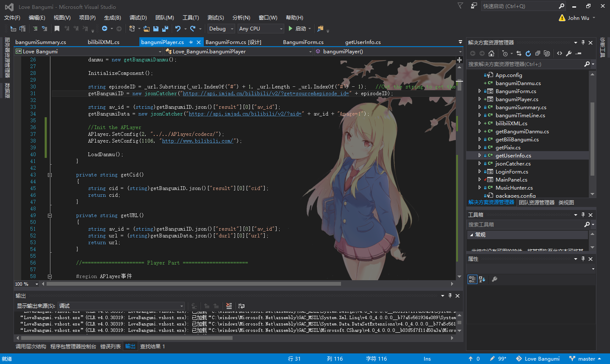Refresh the Solution Explorer with the blue arrow

point(528,53)
